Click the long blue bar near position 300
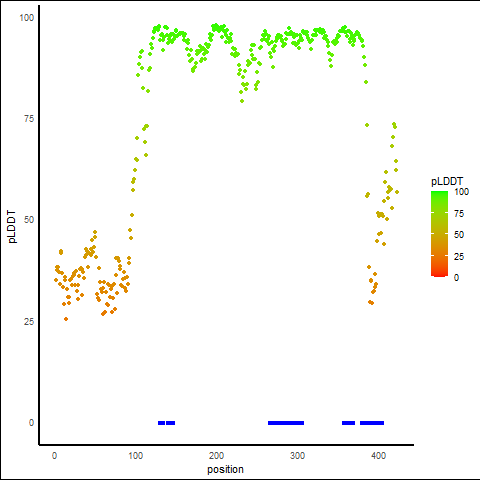Image resolution: width=480 pixels, height=480 pixels. click(286, 423)
